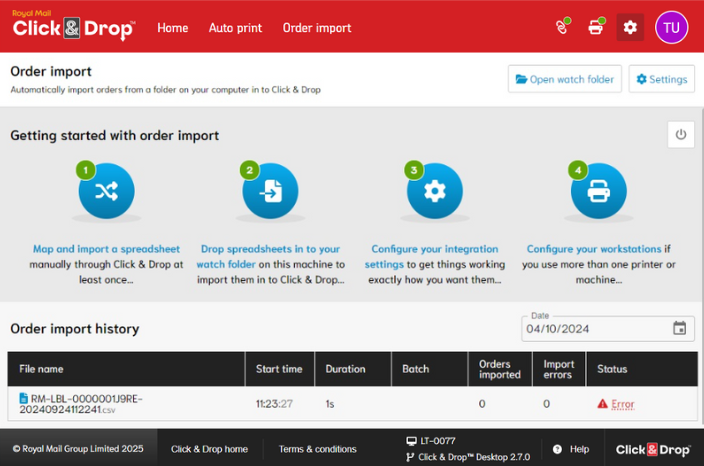
Task: Open the TU user avatar menu
Action: (x=671, y=27)
